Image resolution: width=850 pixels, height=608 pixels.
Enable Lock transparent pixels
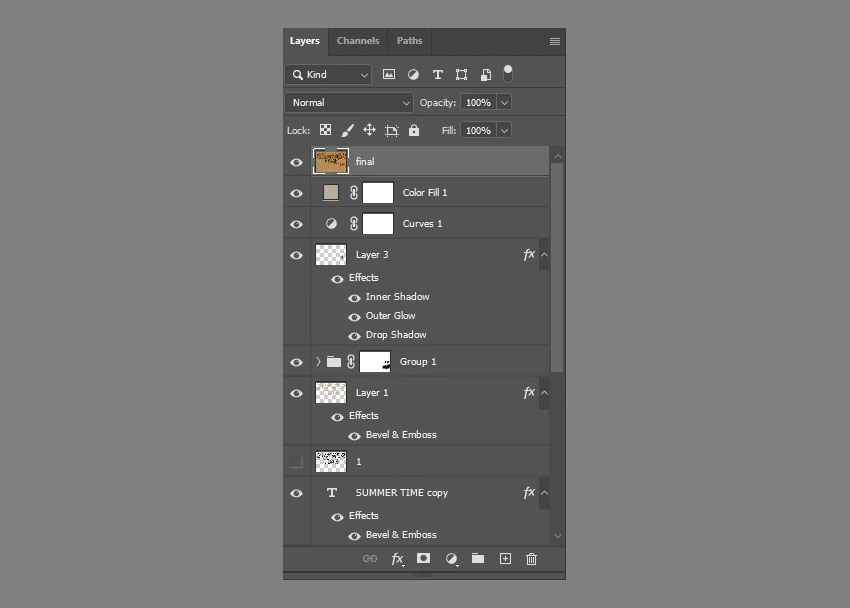(325, 130)
